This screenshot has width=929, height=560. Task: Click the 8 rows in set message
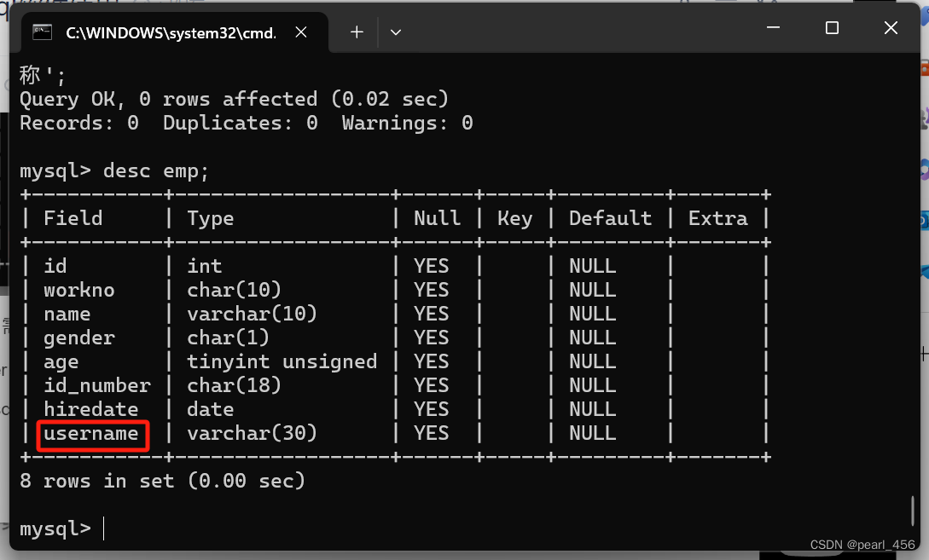[162, 481]
